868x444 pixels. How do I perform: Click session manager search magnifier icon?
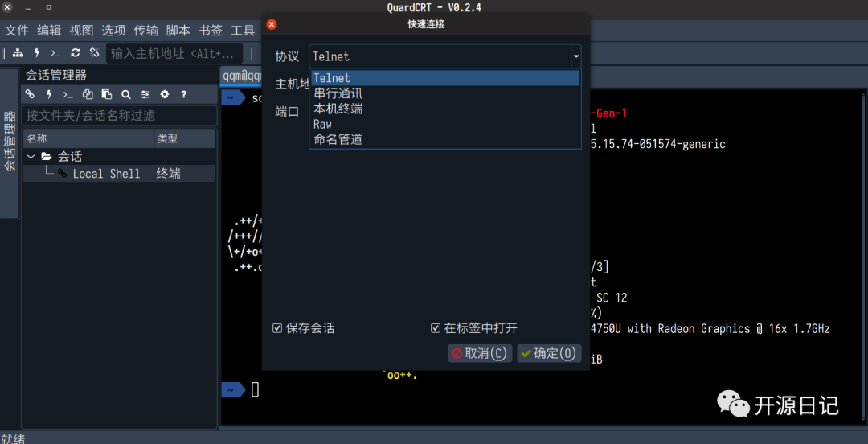tap(125, 94)
